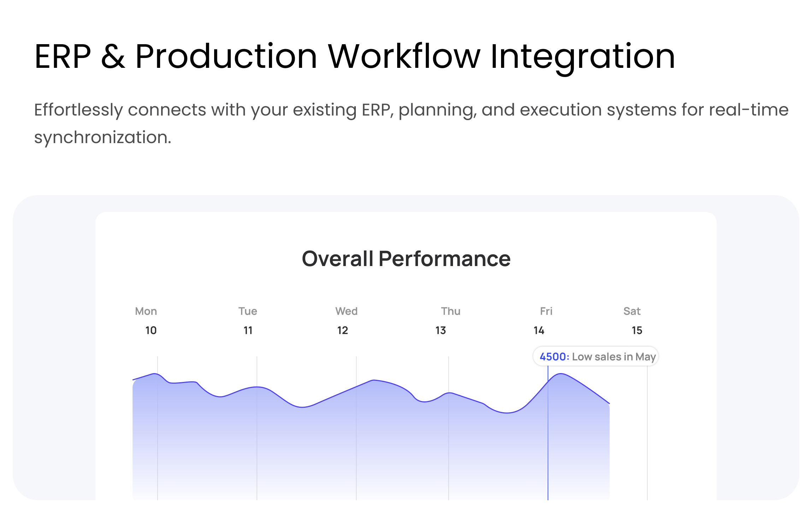Select date number 10
Viewport: 812px width, 513px height.
tap(151, 331)
